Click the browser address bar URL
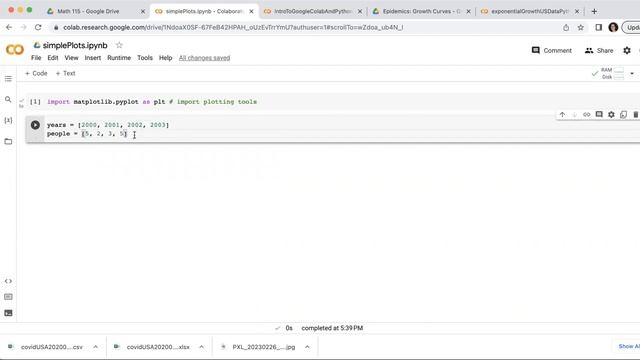 pos(233,27)
